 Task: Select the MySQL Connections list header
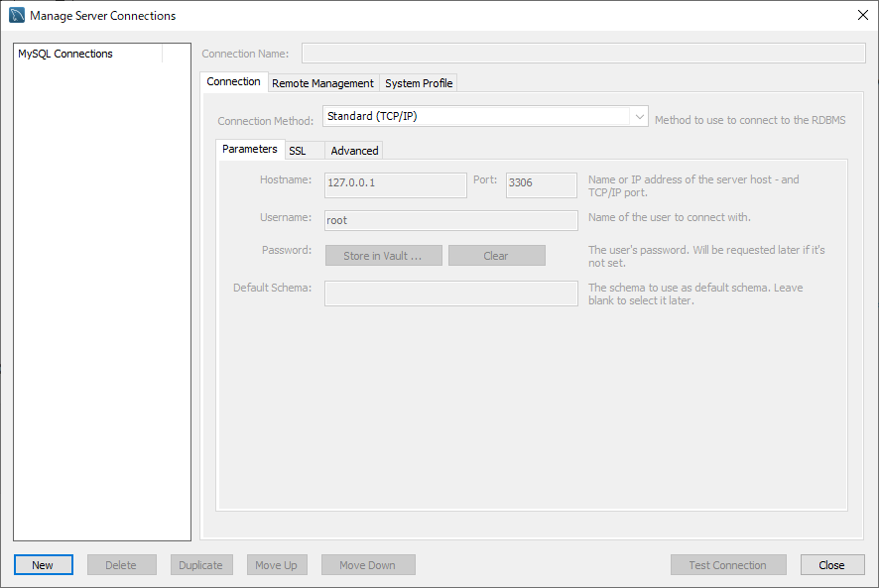pos(65,54)
